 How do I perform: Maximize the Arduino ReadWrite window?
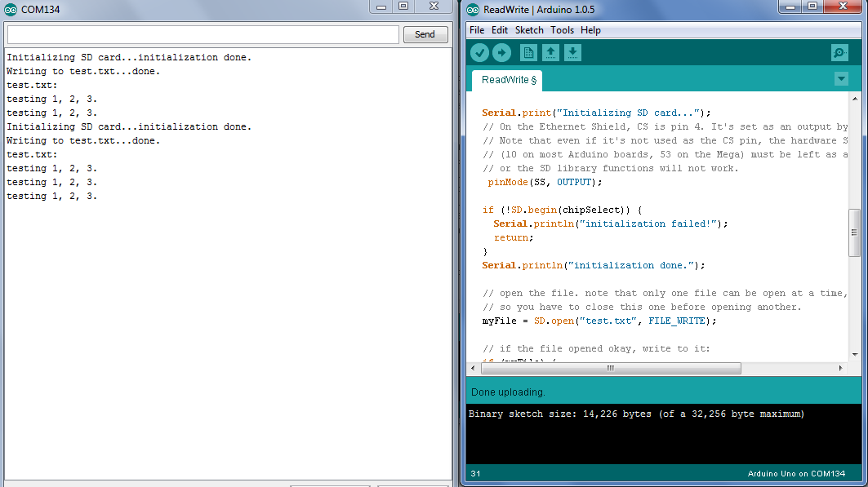[812, 7]
